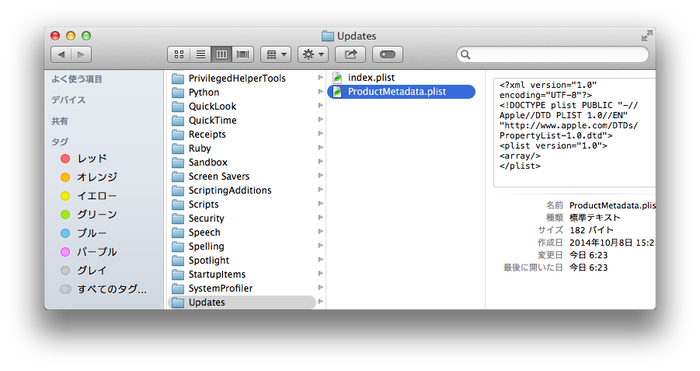Select the yellow tag イエロー
This screenshot has height=371, width=700.
88,196
